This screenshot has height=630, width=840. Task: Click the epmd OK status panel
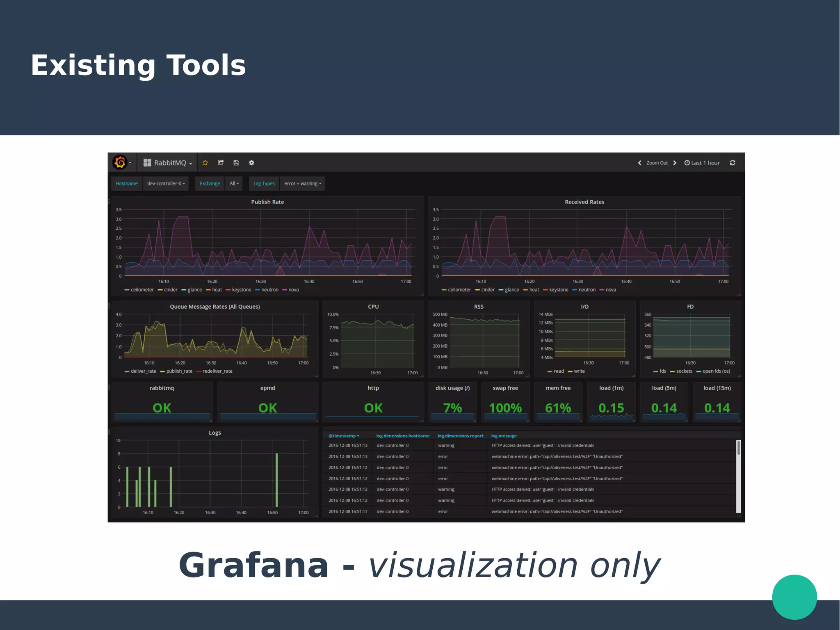pos(267,402)
